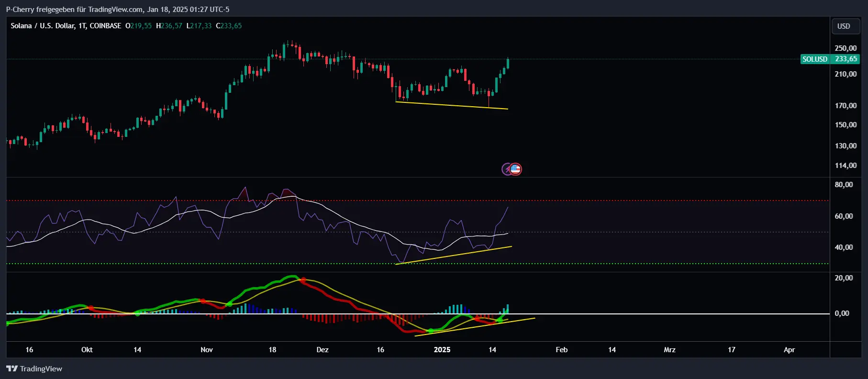
Task: Select the SOLUSD symbol price tag
Action: coord(815,59)
